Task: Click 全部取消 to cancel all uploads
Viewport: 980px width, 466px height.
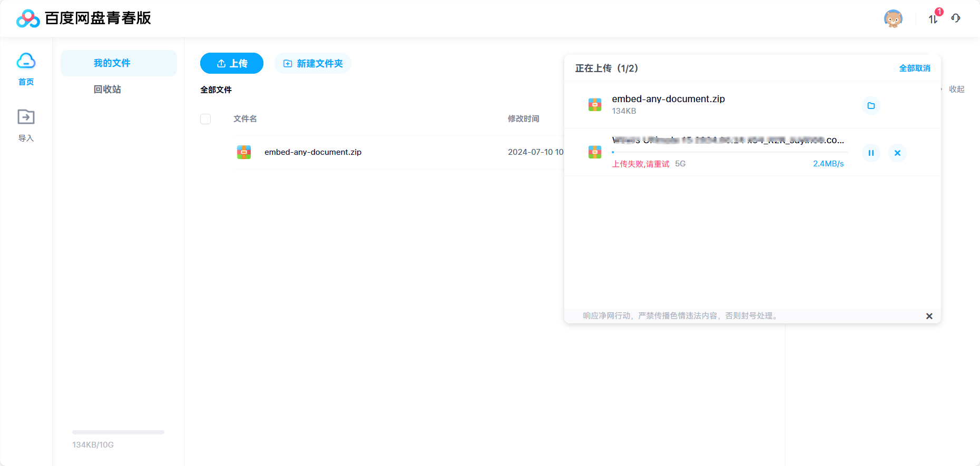Action: click(x=914, y=68)
